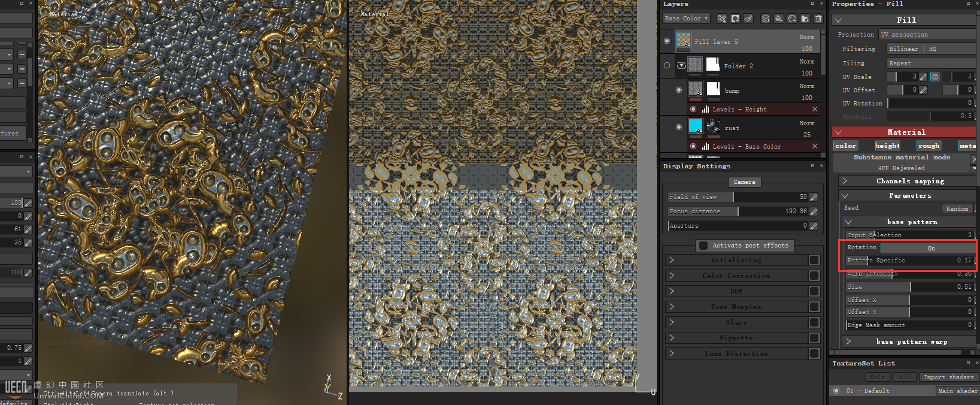Click the add effect icon in Layers toolbar
Screen dimensions: 980x405
pos(722,19)
